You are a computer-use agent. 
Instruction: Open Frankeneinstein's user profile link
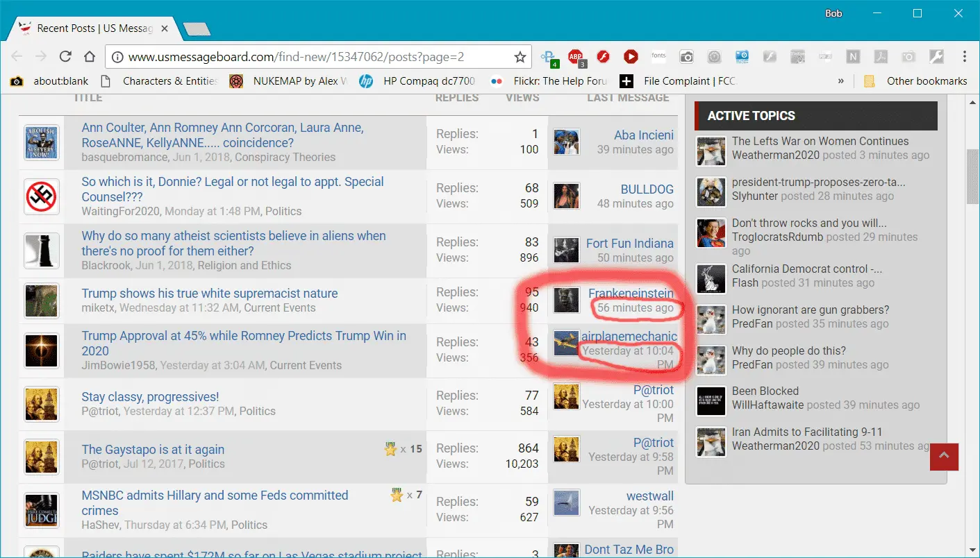click(x=631, y=293)
